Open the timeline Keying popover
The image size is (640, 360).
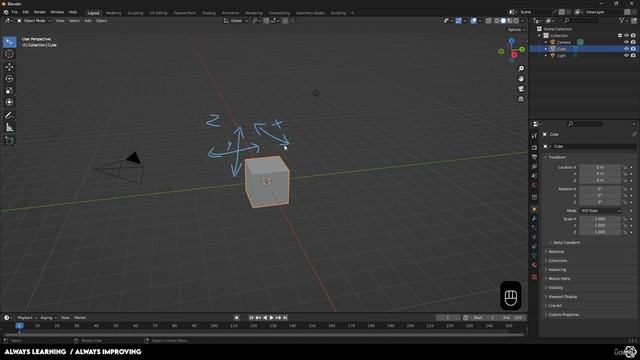pyautogui.click(x=48, y=318)
